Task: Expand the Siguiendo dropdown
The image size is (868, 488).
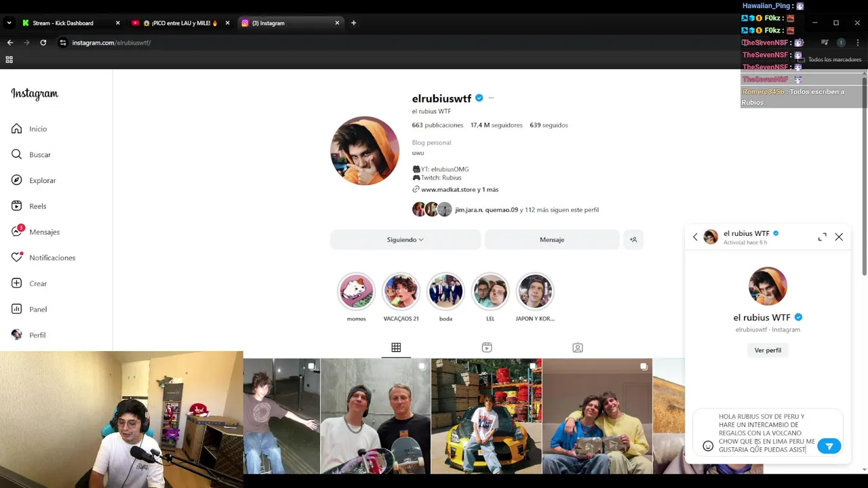Action: coord(405,239)
